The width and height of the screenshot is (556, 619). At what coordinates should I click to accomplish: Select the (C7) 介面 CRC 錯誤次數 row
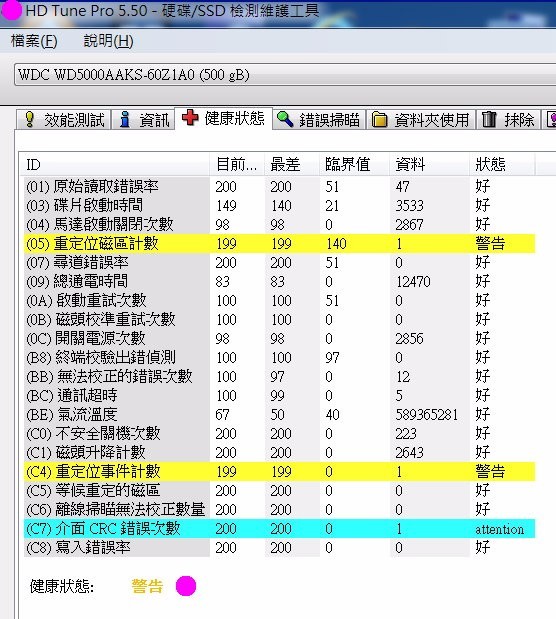[280, 529]
